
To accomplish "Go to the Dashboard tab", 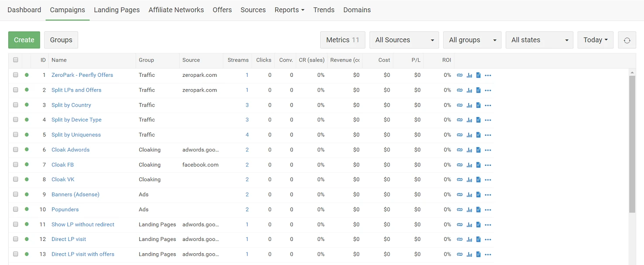I will pyautogui.click(x=24, y=10).
